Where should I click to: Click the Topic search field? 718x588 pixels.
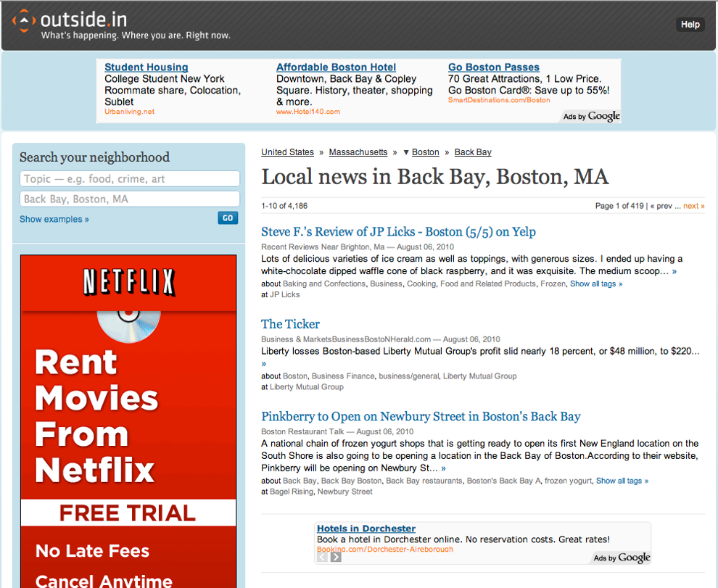point(129,179)
